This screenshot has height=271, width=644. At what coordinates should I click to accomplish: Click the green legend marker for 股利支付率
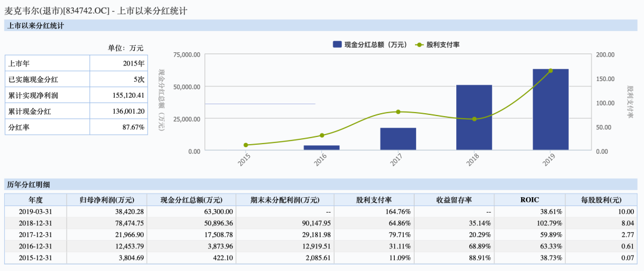click(419, 44)
